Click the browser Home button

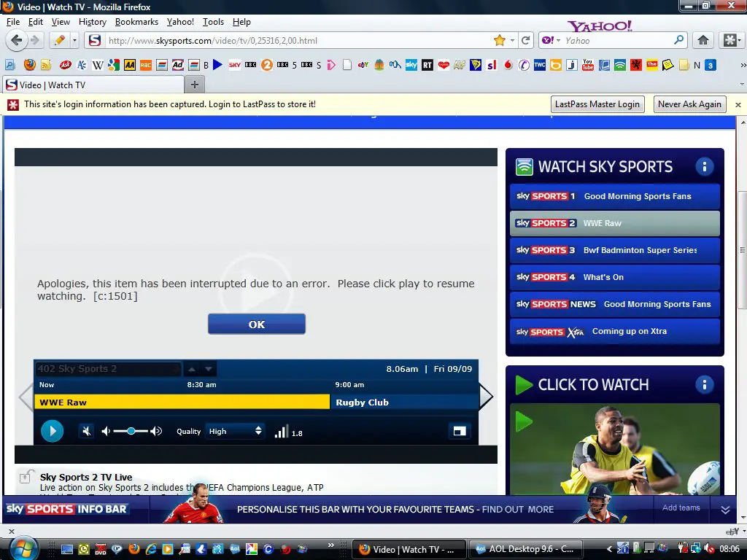click(x=703, y=41)
